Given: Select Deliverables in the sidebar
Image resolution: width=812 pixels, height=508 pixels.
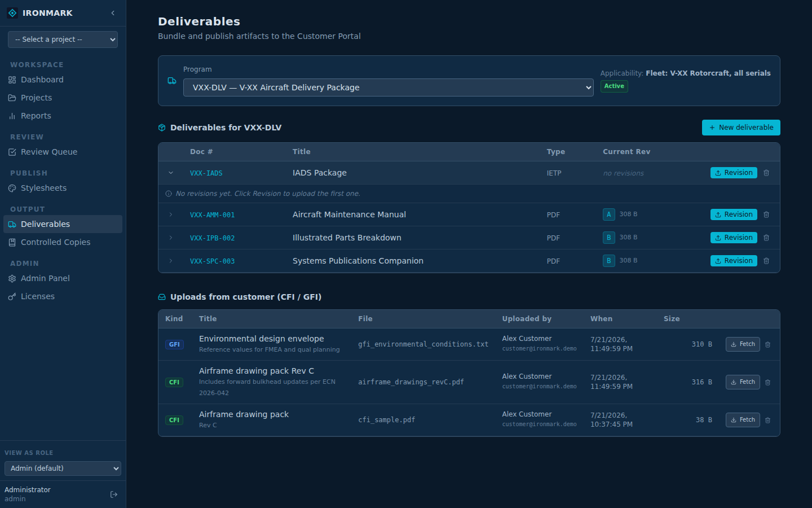Looking at the screenshot, I should (x=63, y=224).
